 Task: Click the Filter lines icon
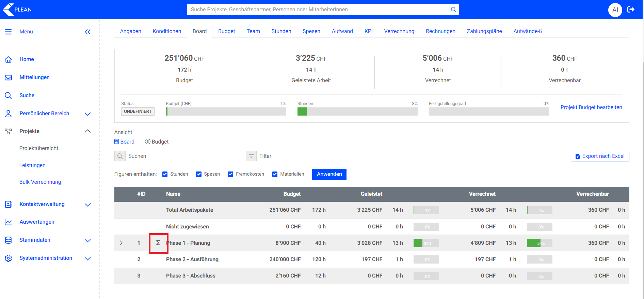[251, 156]
